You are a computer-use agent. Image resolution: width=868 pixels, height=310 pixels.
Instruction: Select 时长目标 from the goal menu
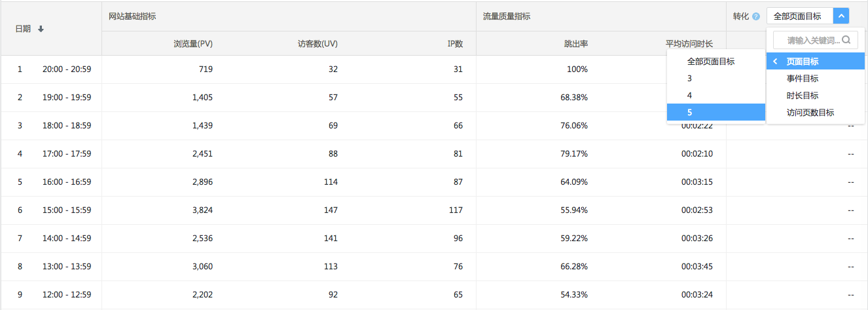803,96
